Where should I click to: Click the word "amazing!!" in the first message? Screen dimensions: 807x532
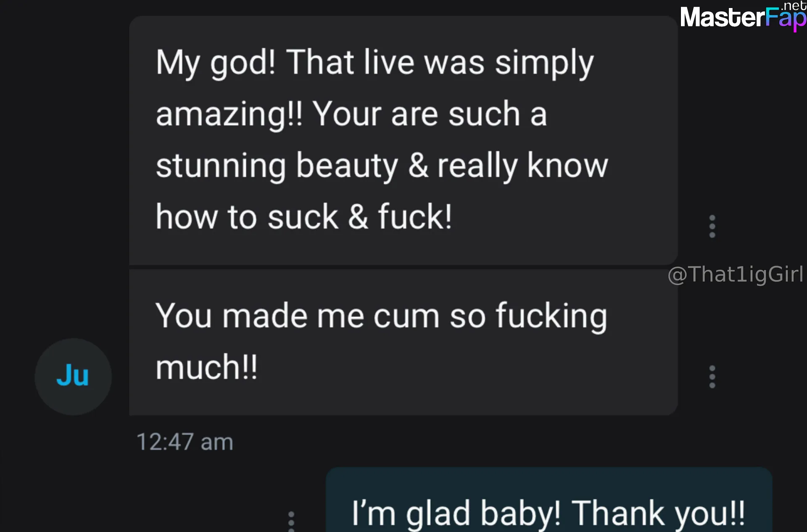tap(229, 114)
